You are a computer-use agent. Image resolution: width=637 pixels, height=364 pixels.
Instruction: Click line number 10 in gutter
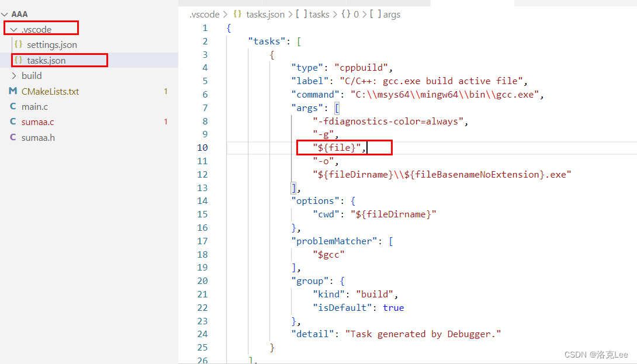click(x=202, y=148)
